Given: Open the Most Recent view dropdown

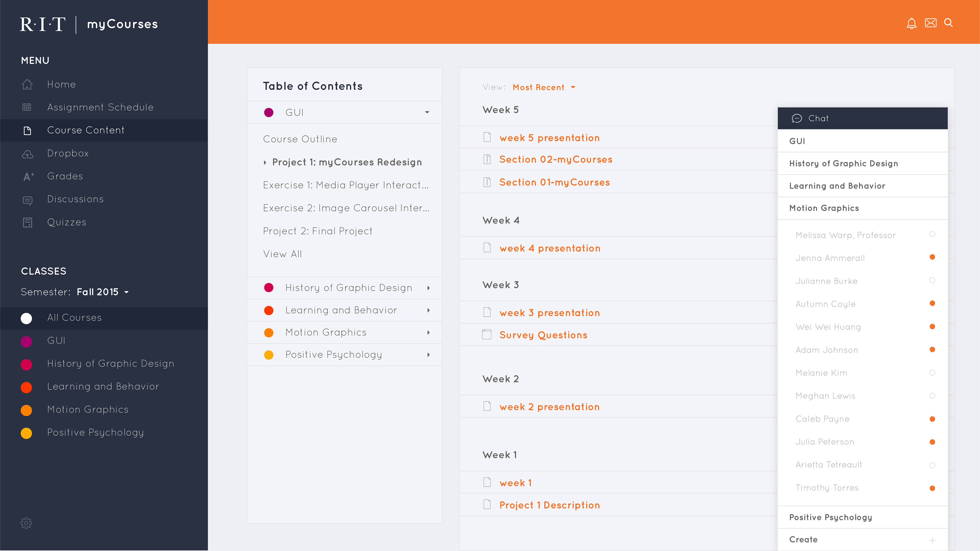Looking at the screenshot, I should 544,88.
